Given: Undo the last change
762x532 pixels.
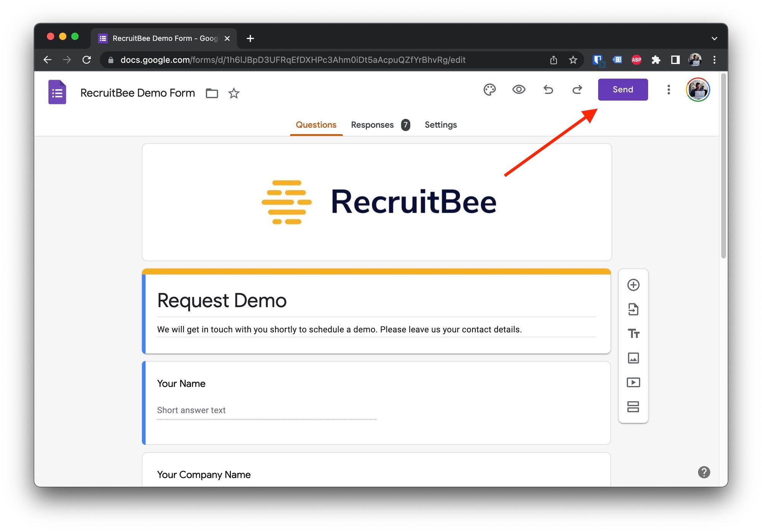Looking at the screenshot, I should (548, 90).
